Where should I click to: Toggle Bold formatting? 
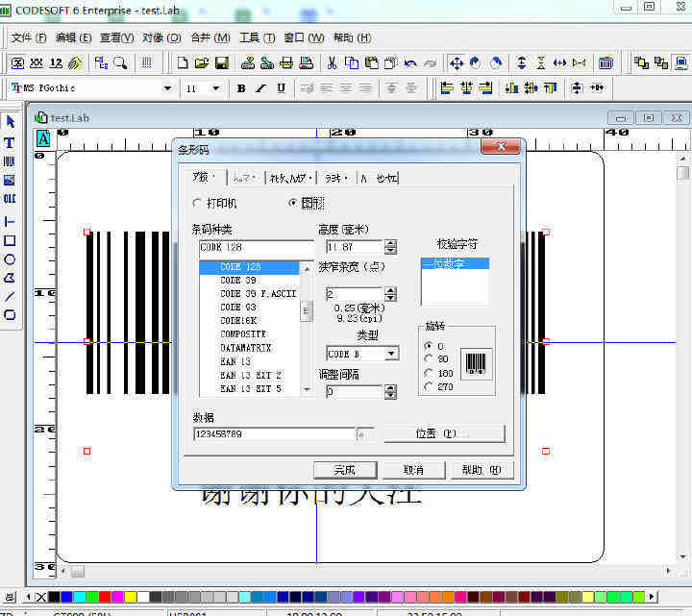click(241, 88)
